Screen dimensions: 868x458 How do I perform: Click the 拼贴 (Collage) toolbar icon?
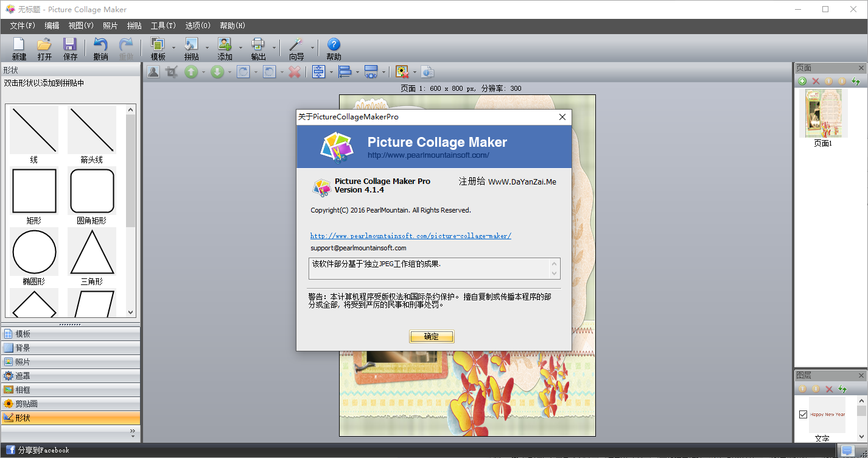pyautogui.click(x=191, y=44)
